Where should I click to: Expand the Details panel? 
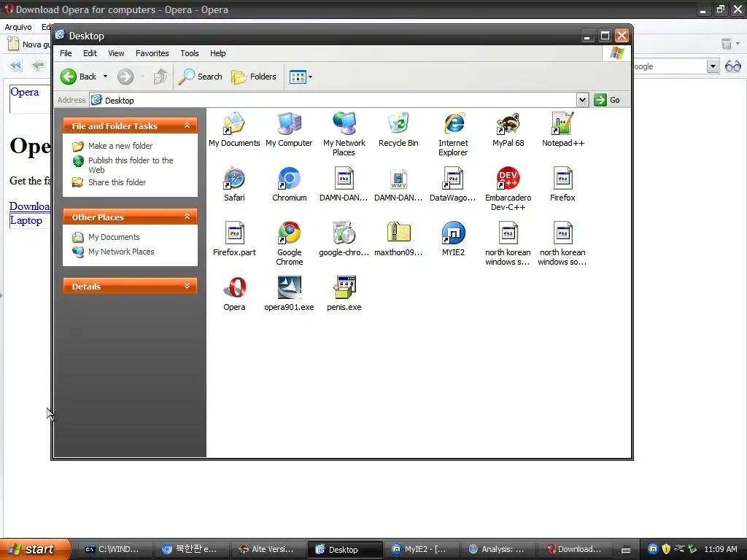coord(187,286)
